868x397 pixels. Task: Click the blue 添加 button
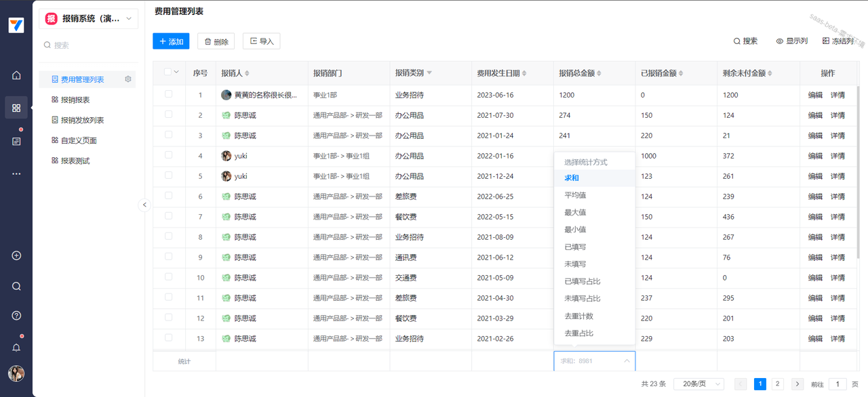coord(171,41)
